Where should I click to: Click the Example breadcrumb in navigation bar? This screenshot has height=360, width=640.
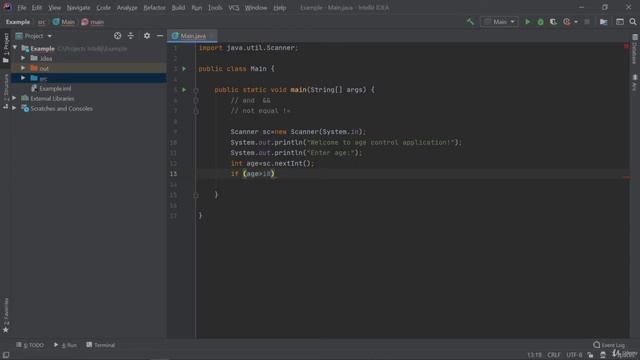click(x=18, y=22)
